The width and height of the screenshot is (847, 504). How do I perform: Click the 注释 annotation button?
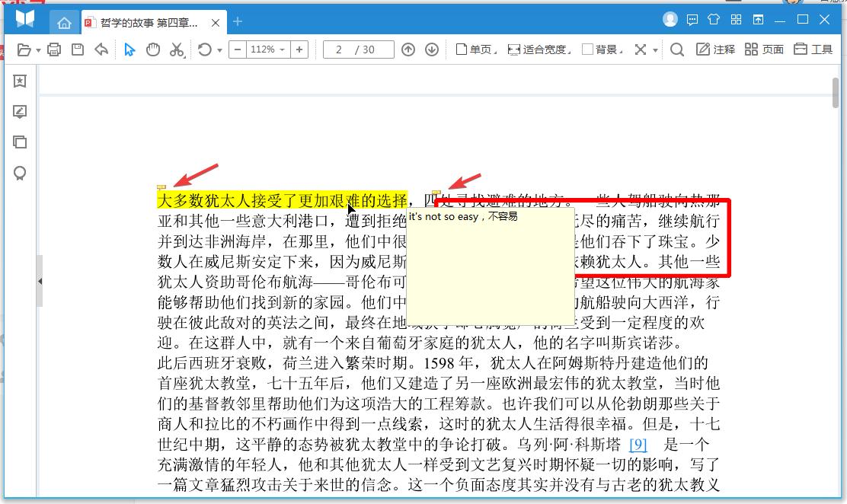click(716, 50)
